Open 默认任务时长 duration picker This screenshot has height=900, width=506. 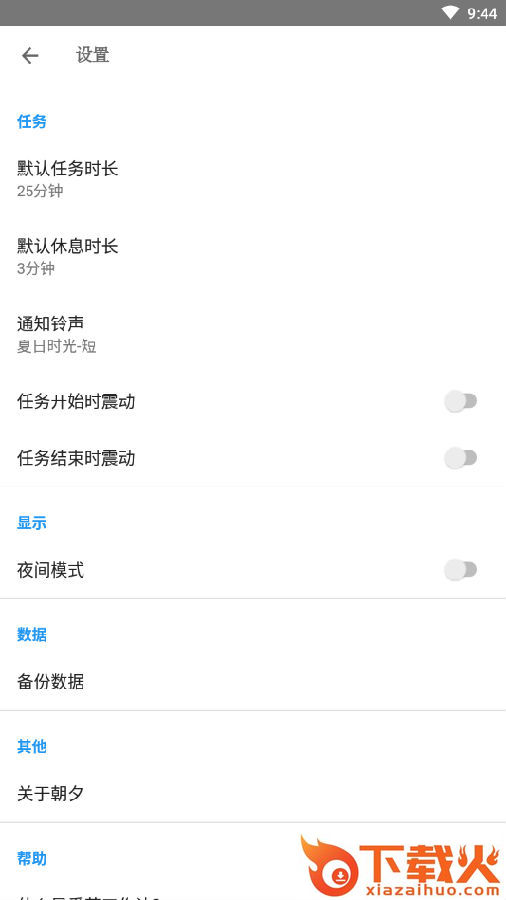coord(253,179)
